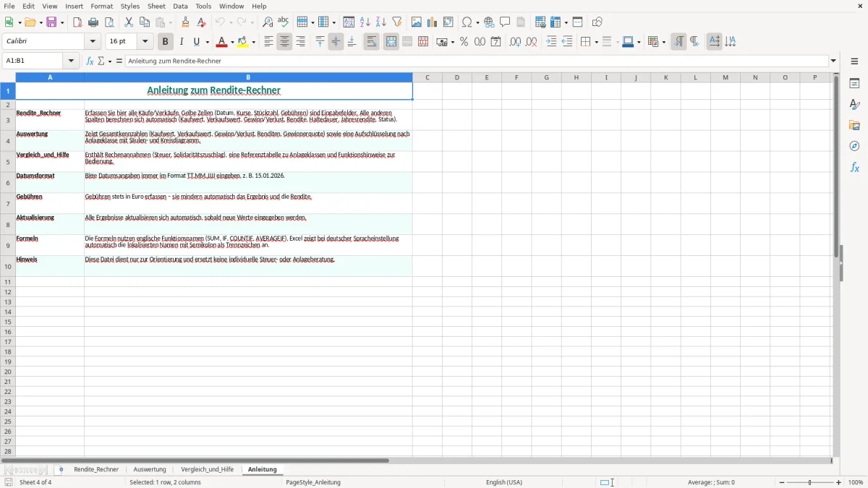Viewport: 868px width, 488px height.
Task: Open special character dropdown arrow
Action: (x=477, y=22)
